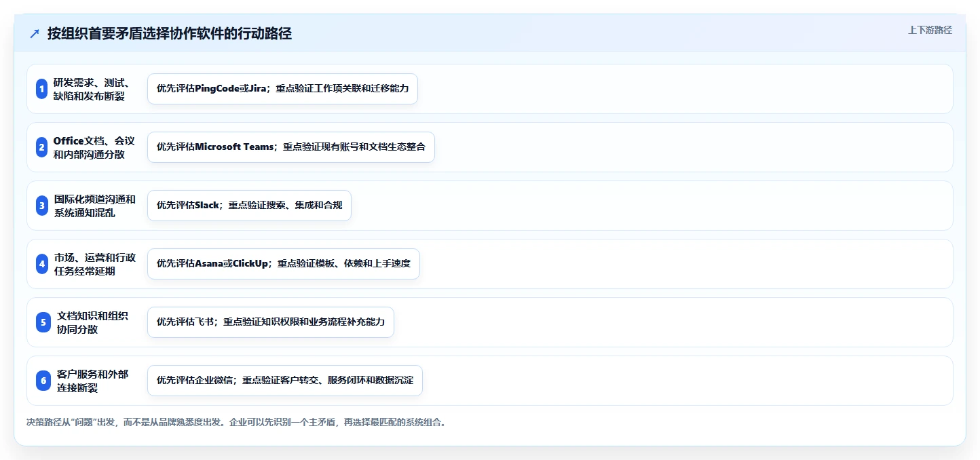Image resolution: width=980 pixels, height=460 pixels.
Task: Click the 优先评估Slack recommendation box
Action: coord(249,206)
